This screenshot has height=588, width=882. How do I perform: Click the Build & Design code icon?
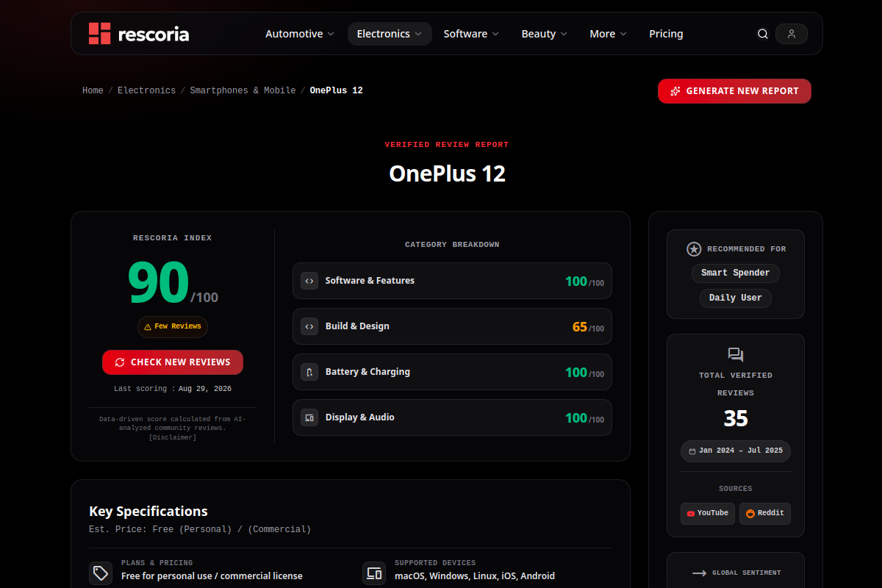309,326
